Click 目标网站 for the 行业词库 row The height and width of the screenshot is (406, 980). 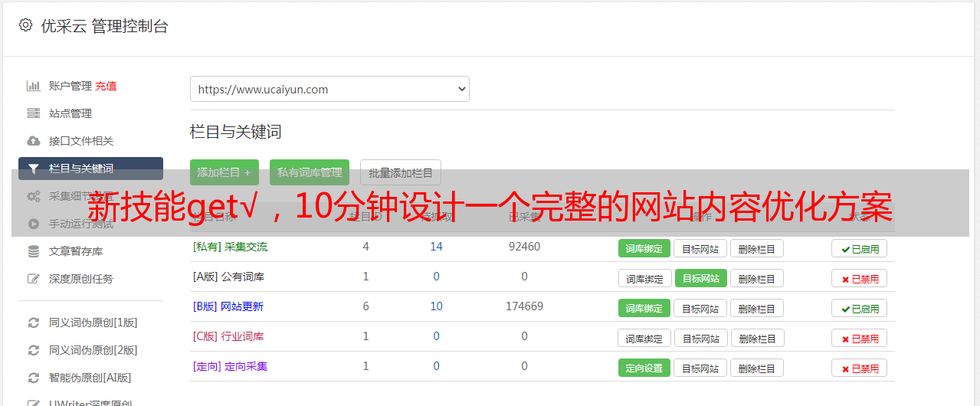(x=702, y=338)
